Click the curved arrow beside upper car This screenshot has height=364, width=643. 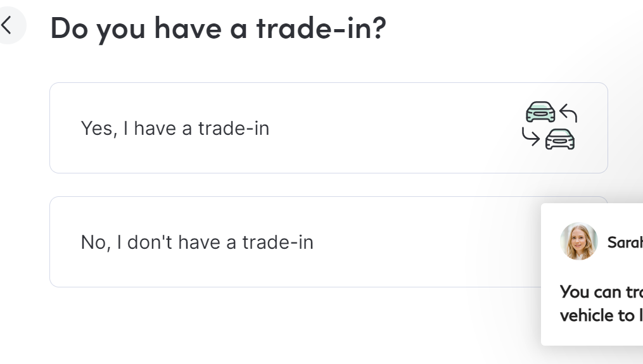click(568, 113)
